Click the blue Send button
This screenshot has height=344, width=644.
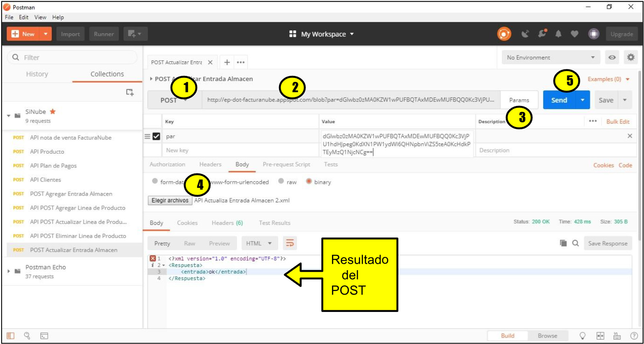point(559,100)
